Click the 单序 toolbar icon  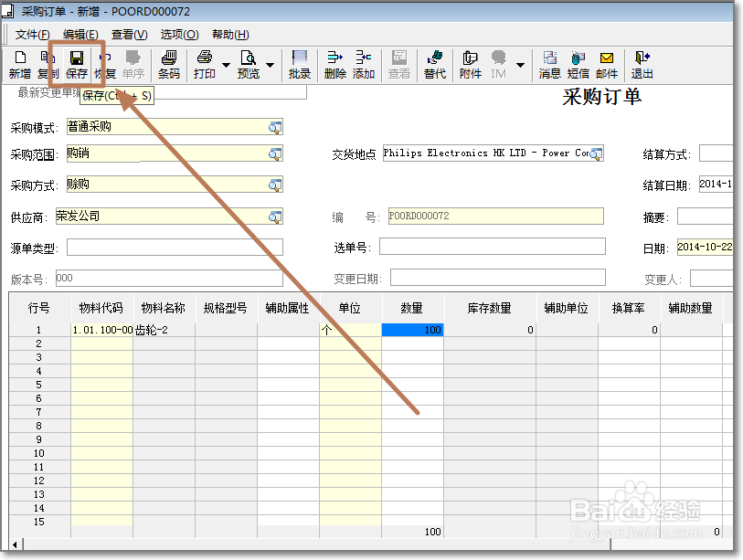click(133, 65)
